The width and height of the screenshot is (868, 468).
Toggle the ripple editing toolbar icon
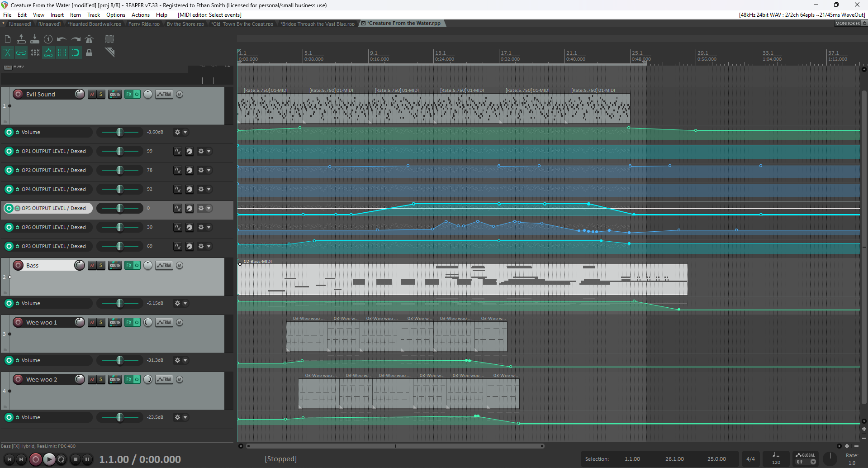(35, 53)
